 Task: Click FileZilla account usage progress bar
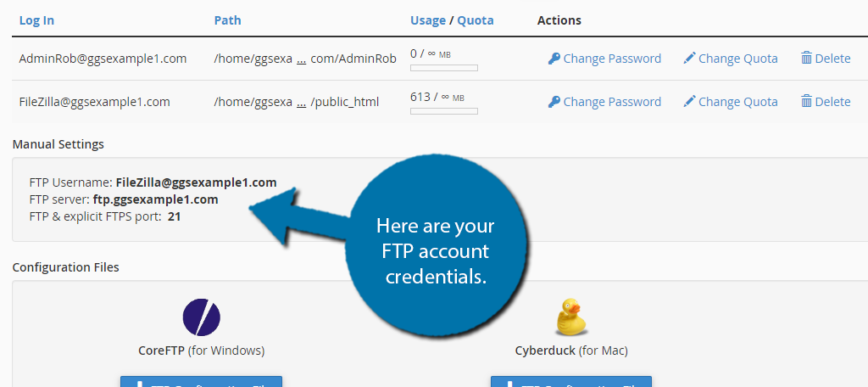(443, 111)
